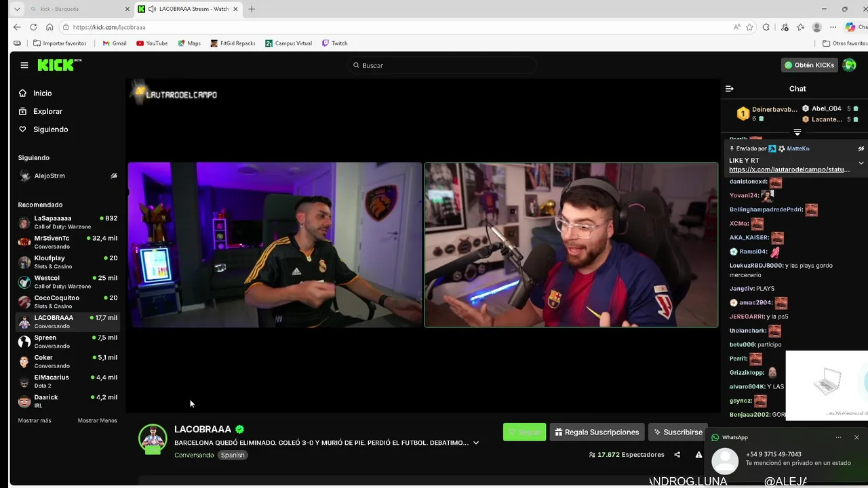Dismiss the WhatsApp notification
The width and height of the screenshot is (868, 488).
pyautogui.click(x=856, y=437)
